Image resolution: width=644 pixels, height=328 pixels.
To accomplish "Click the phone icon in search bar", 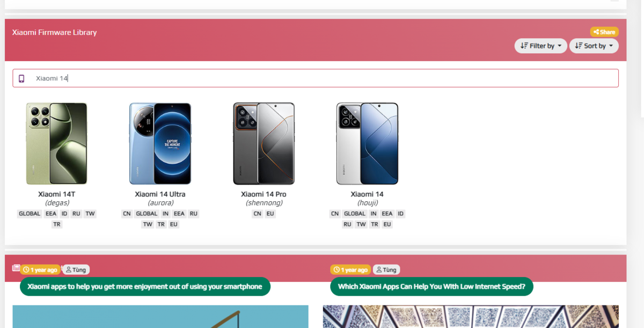I will tap(21, 78).
